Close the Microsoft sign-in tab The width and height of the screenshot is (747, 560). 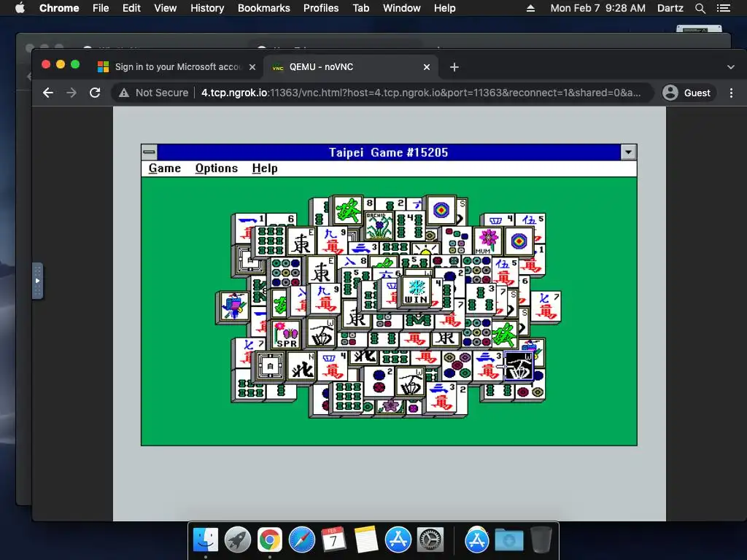pos(252,67)
